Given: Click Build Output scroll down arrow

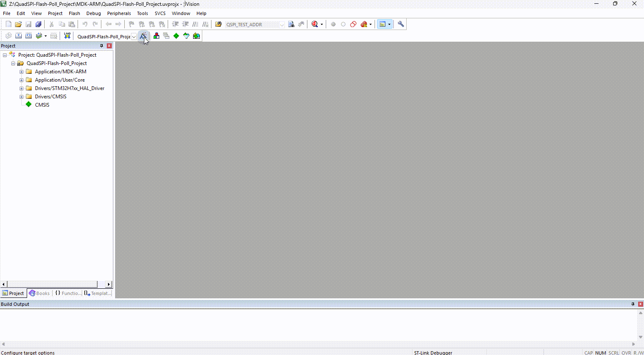Looking at the screenshot, I should 641,337.
